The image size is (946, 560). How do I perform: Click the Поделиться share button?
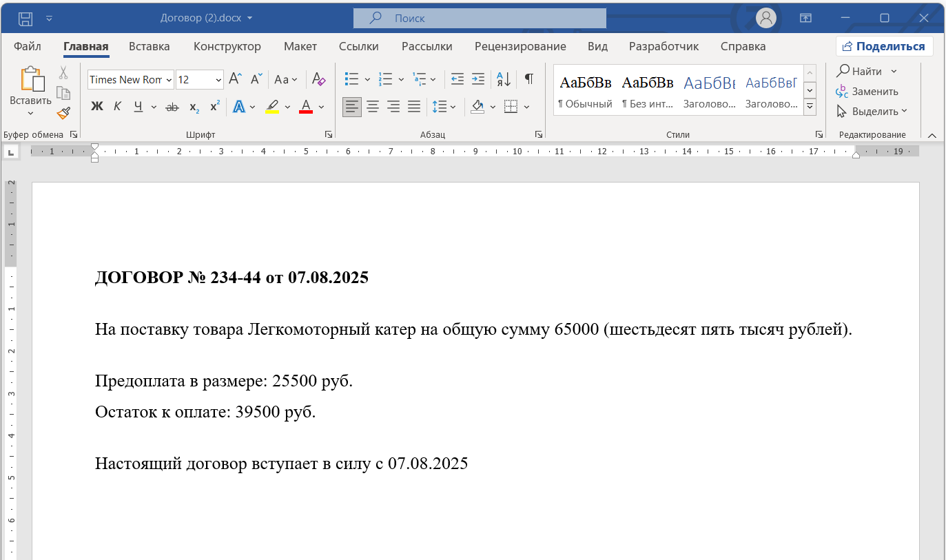(x=884, y=46)
